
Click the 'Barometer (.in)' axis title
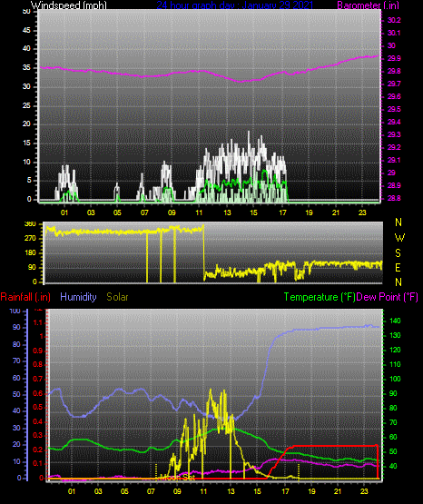tap(369, 5)
